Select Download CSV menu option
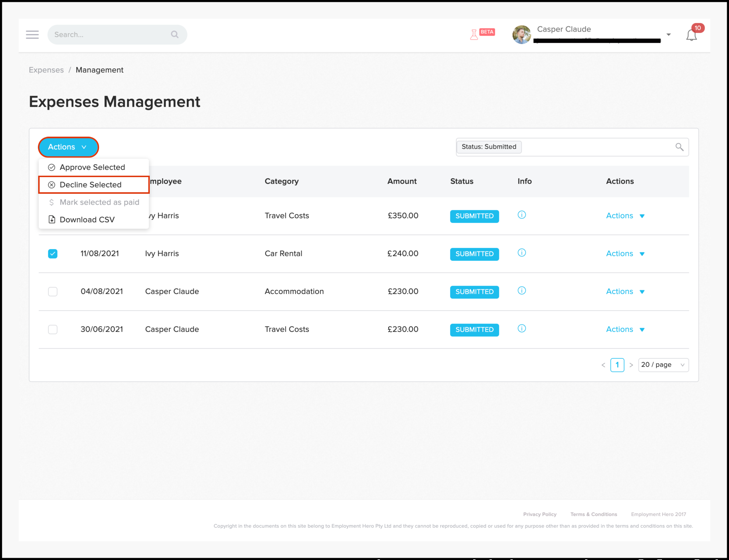Viewport: 729px width, 560px height. click(87, 220)
